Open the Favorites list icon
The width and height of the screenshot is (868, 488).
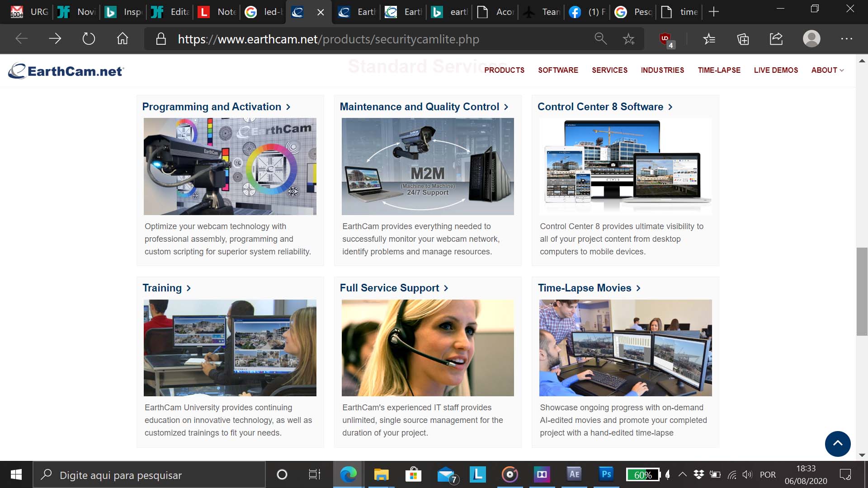point(709,39)
